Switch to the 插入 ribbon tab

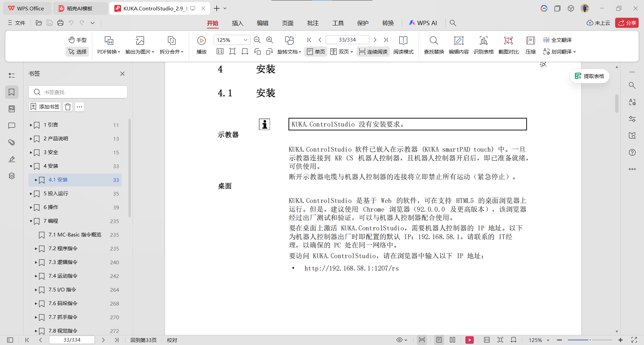tap(237, 23)
